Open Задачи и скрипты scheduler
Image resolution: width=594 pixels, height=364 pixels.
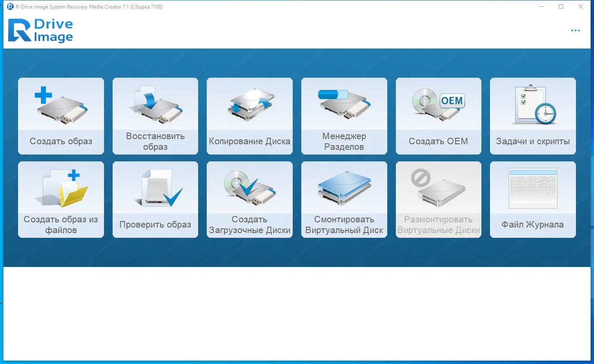[x=533, y=116]
